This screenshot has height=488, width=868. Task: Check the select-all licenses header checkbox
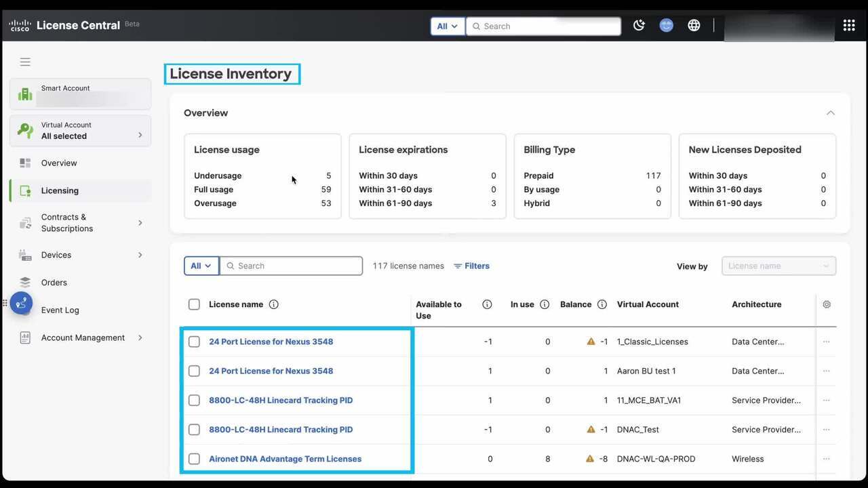pos(194,304)
